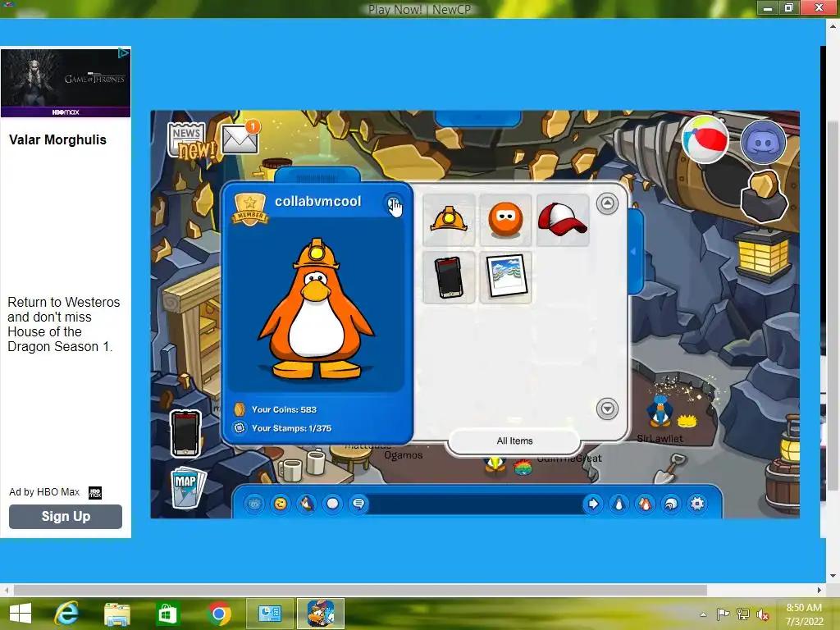Image resolution: width=840 pixels, height=630 pixels.
Task: Click the Valar Morghulis ad headline
Action: click(58, 139)
